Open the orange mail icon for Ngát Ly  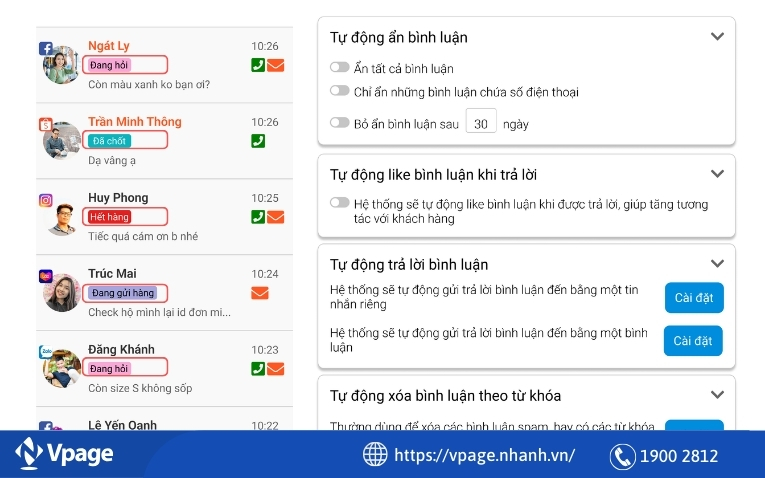tap(276, 65)
